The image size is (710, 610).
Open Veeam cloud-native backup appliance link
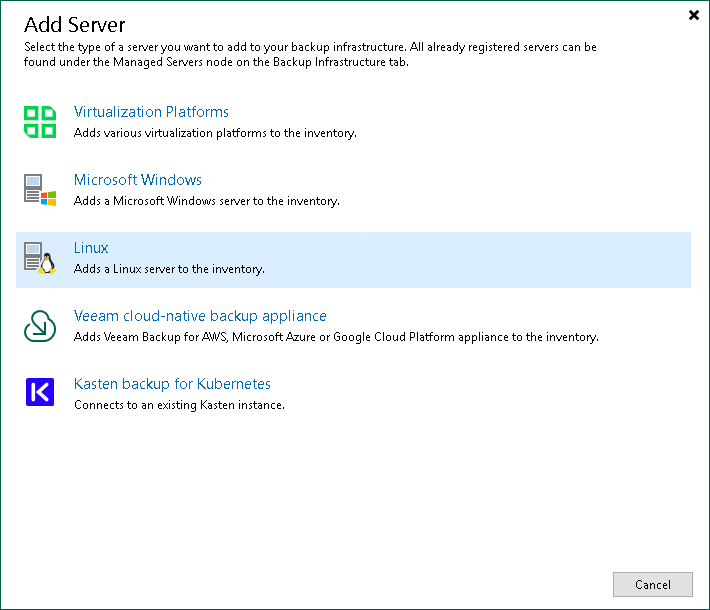pos(200,316)
